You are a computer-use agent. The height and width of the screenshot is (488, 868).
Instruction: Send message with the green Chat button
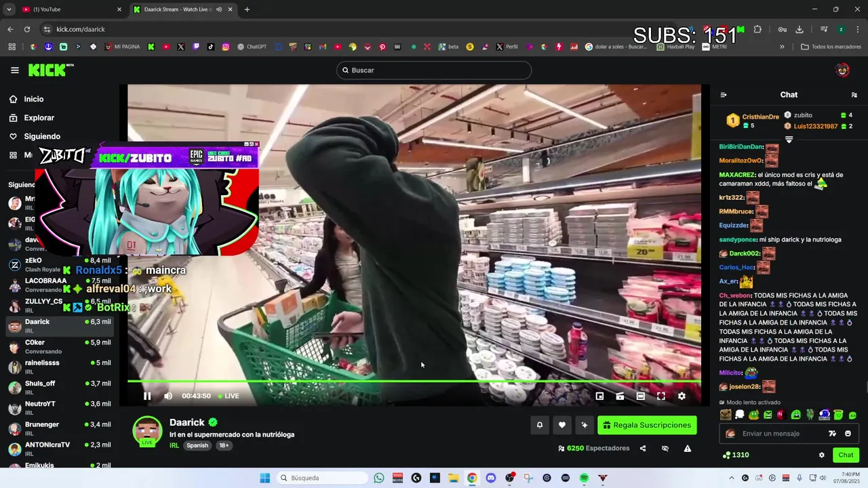pyautogui.click(x=846, y=455)
